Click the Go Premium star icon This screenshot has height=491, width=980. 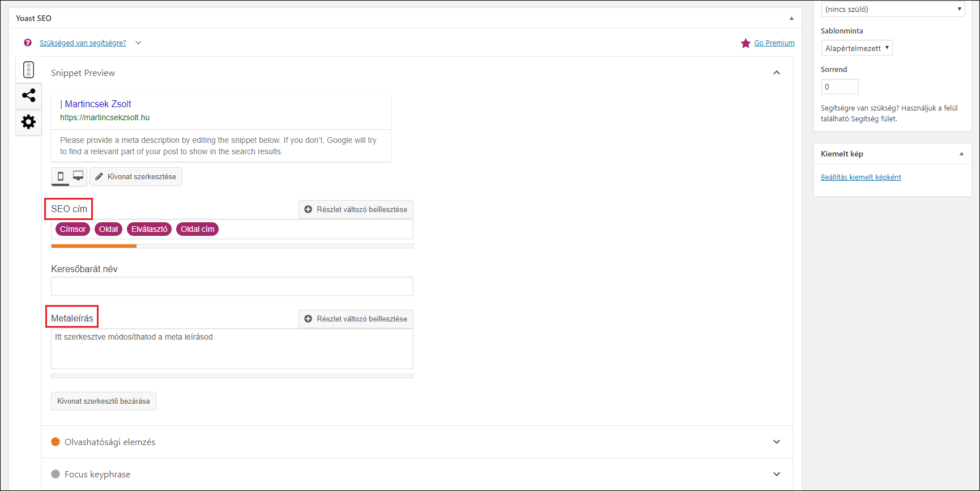745,43
